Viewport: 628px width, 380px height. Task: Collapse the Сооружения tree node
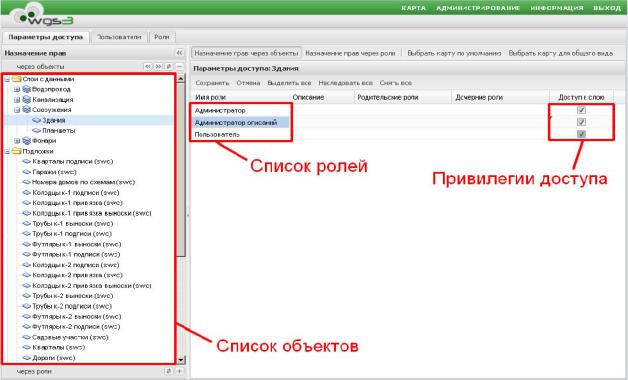coord(17,110)
